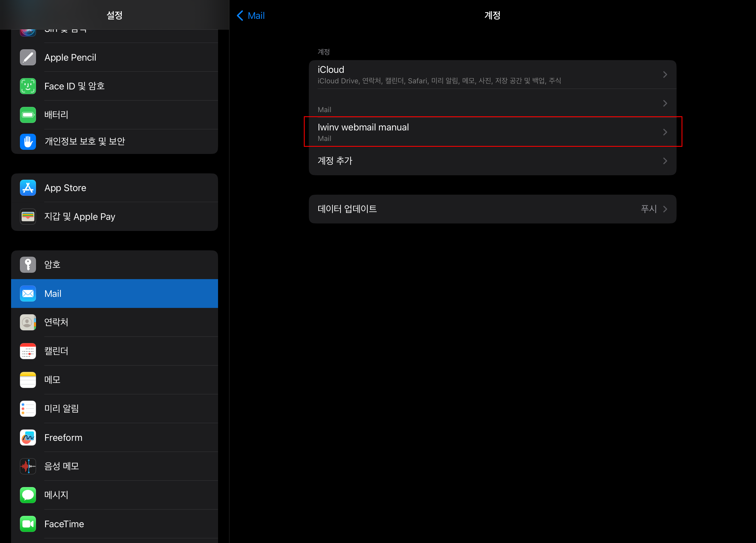The image size is (756, 543).
Task: Open 데이터 업데이트 settings row
Action: pos(492,209)
